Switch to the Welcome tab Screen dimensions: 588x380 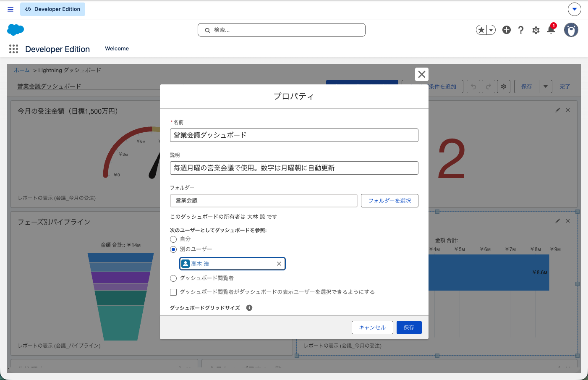(117, 49)
